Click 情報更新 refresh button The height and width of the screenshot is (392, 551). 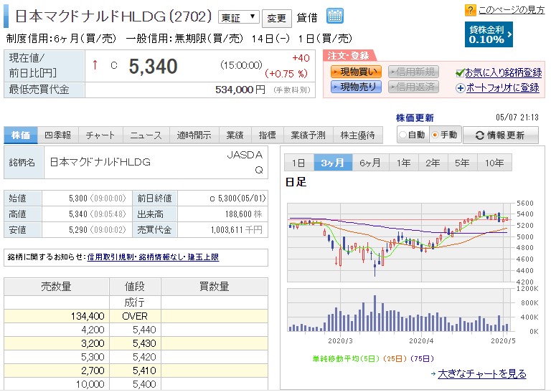[500, 135]
